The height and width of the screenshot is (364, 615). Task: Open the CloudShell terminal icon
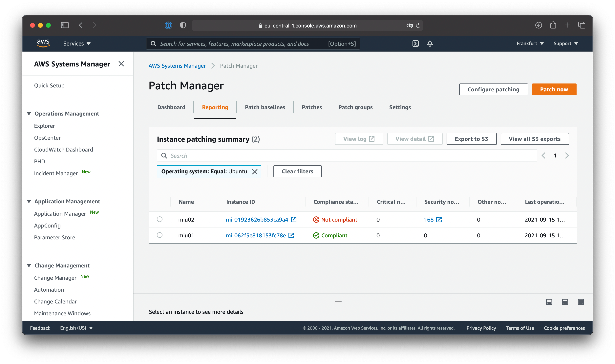415,43
